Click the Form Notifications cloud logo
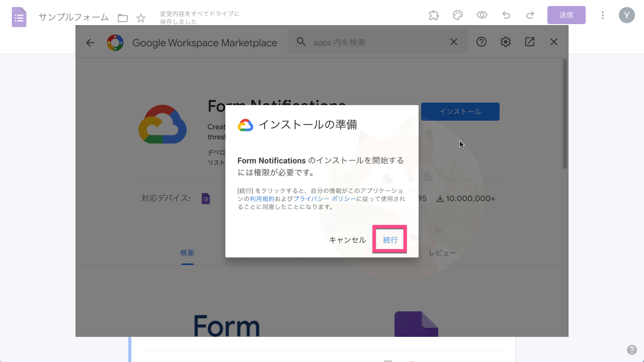The height and width of the screenshot is (362, 644). pyautogui.click(x=162, y=124)
